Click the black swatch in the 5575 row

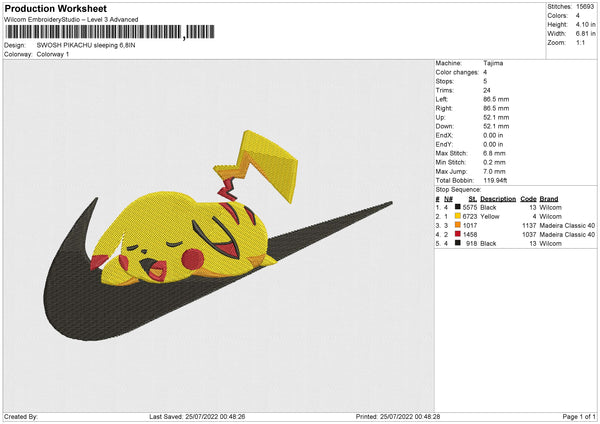457,207
